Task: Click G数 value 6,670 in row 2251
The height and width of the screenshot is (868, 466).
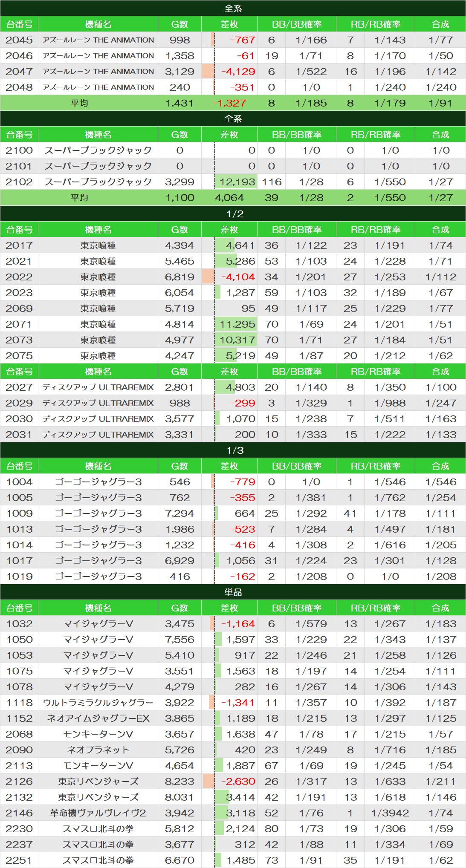Action: (179, 860)
